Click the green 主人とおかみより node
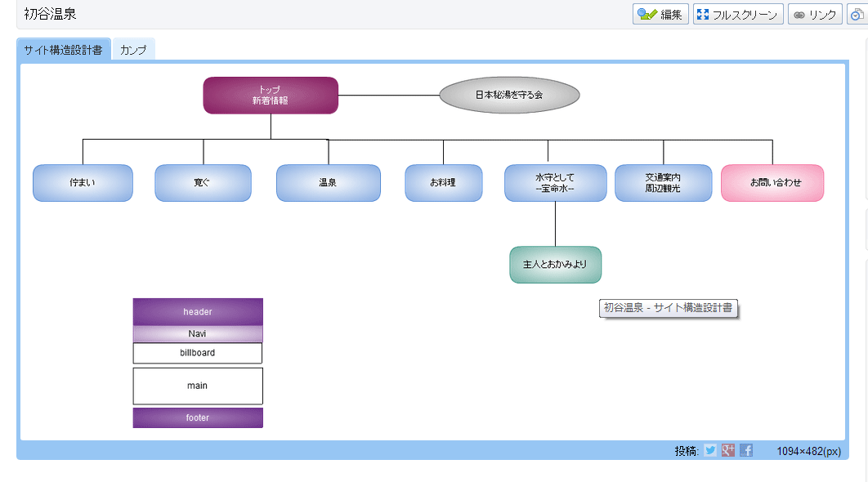 [x=555, y=265]
